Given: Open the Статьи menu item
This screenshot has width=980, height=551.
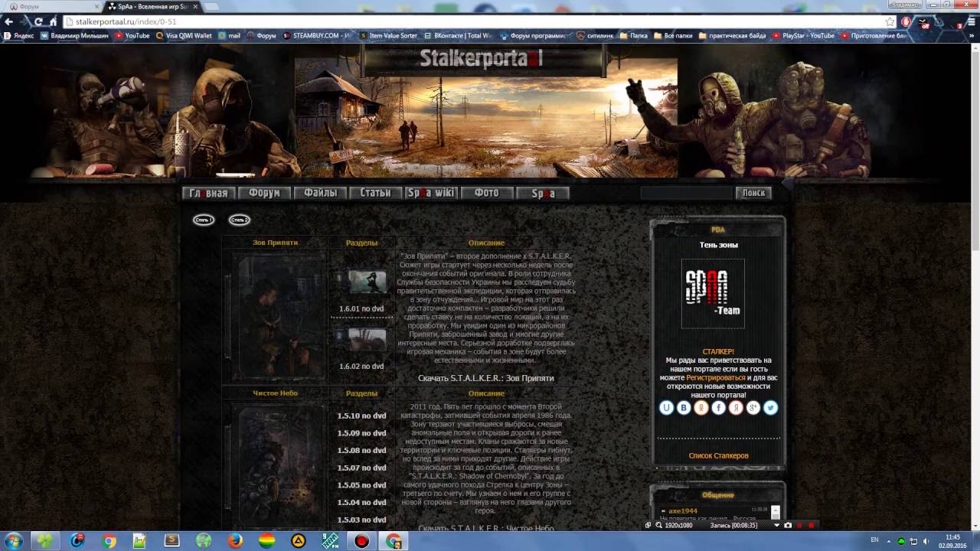Looking at the screenshot, I should [375, 193].
